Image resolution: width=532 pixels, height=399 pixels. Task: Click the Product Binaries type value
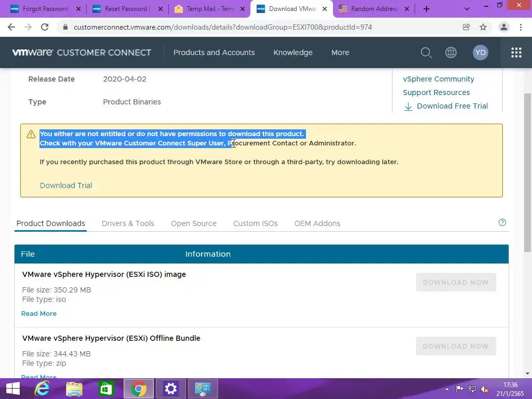tap(131, 102)
